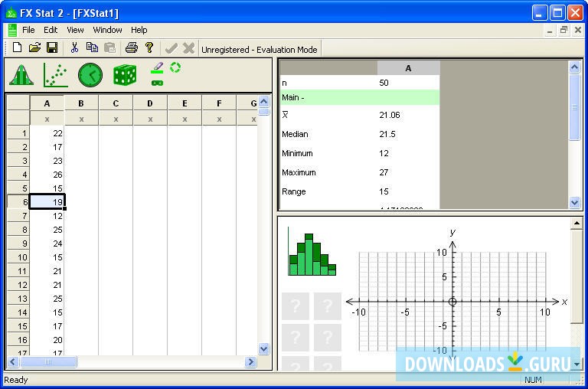Viewport: 588px width, 389px height.
Task: Select the A column header in statistics table
Action: (x=408, y=68)
